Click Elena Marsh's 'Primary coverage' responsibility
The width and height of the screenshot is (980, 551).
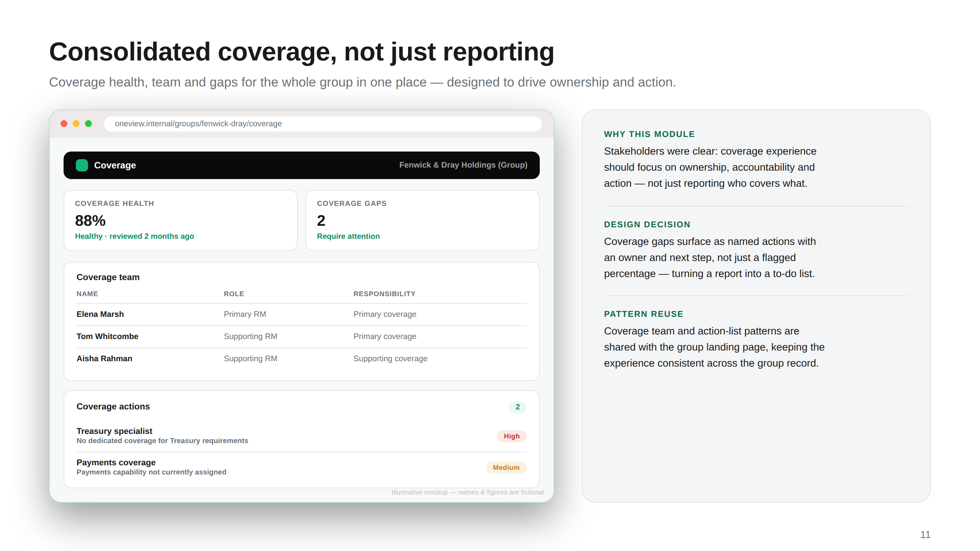[x=385, y=314]
